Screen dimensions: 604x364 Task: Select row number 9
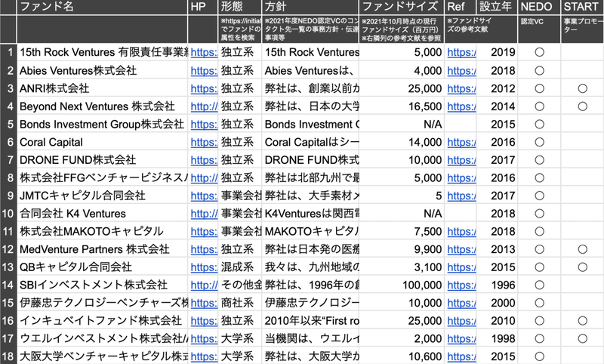pyautogui.click(x=8, y=196)
